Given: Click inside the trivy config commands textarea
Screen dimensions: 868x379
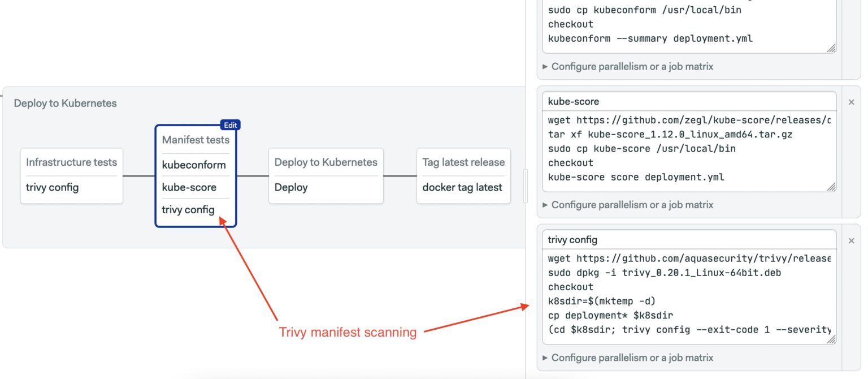Looking at the screenshot, I should [678, 294].
